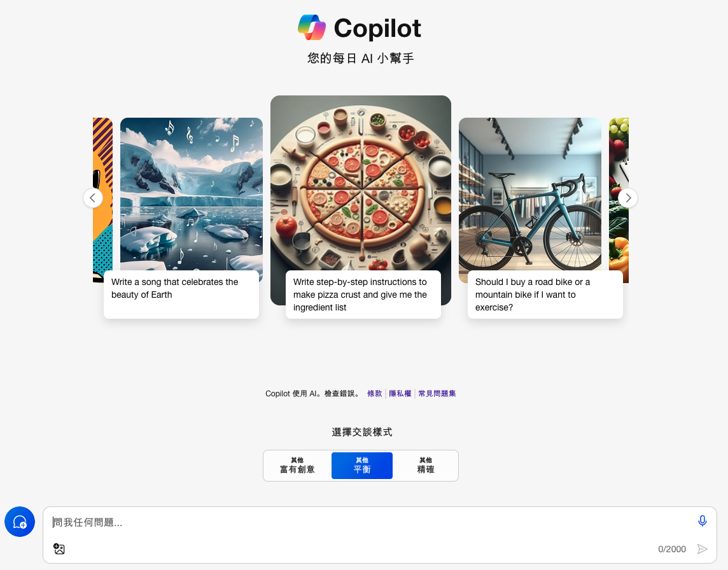Image resolution: width=728 pixels, height=570 pixels.
Task: Open the 條款 terms link
Action: 374,393
